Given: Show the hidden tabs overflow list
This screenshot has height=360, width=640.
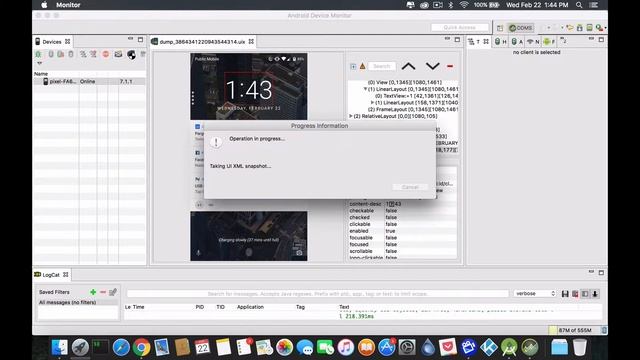Looking at the screenshot, I should (563, 40).
